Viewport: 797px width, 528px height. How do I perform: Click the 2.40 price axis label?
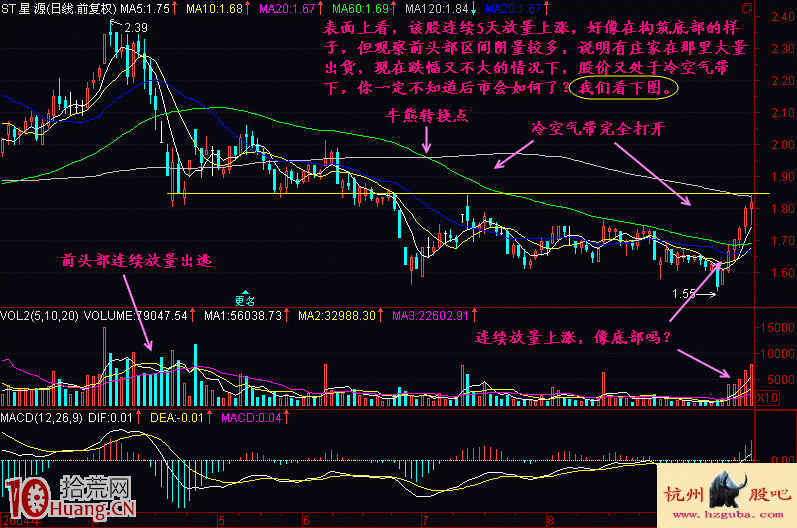782,17
